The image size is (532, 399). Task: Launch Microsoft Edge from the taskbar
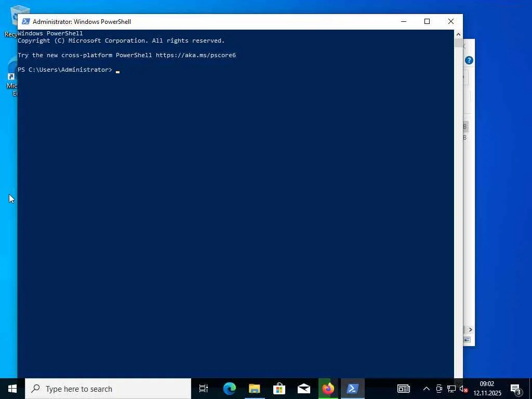coord(229,389)
